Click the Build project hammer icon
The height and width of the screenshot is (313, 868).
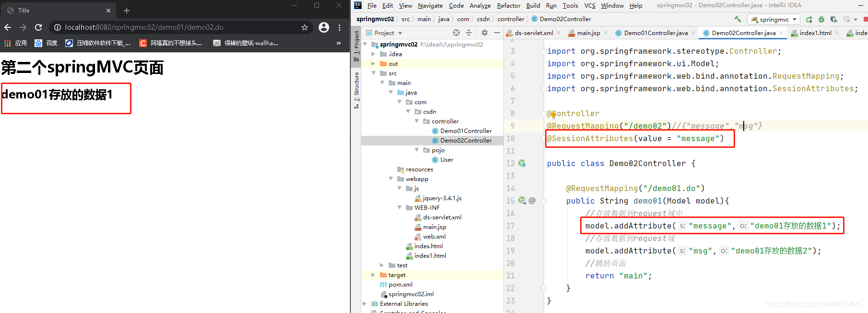pyautogui.click(x=737, y=19)
